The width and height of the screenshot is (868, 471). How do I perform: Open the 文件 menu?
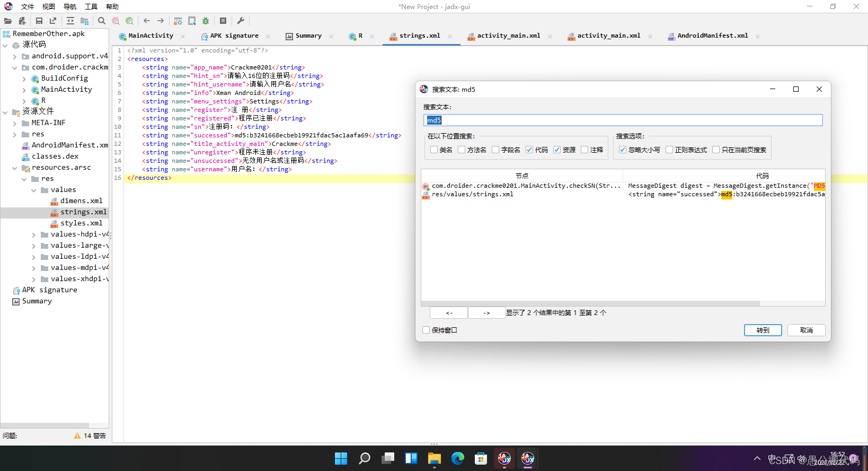(28, 6)
